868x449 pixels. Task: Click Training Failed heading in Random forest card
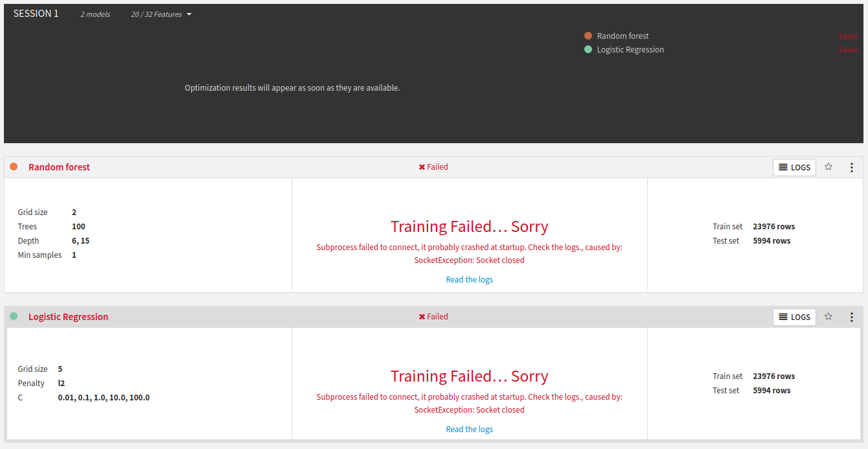(470, 227)
